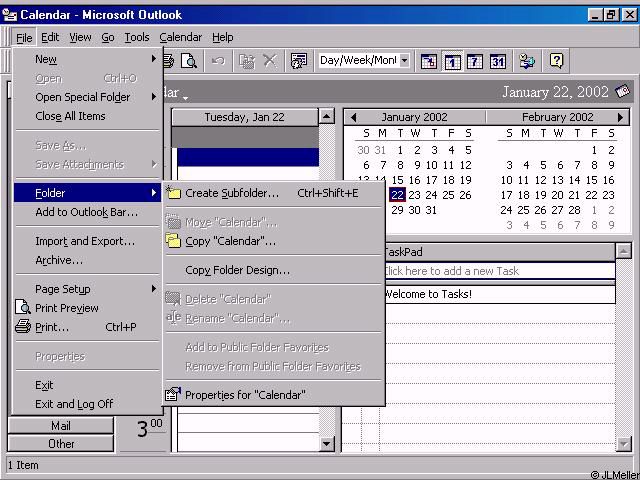
Task: Go to previous month in date navigator
Action: (x=353, y=118)
